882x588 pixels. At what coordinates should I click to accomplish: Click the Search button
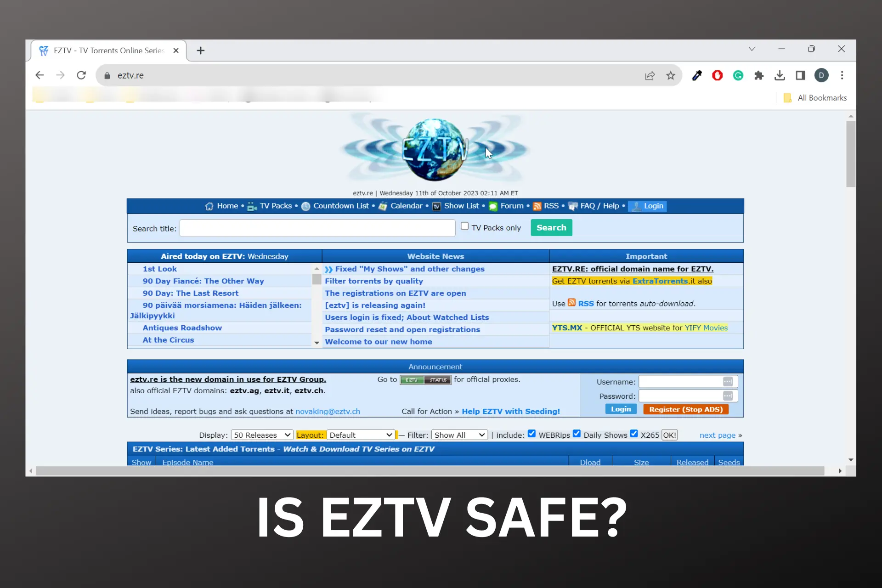coord(551,228)
